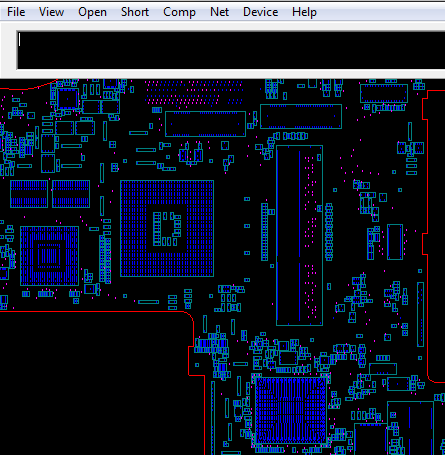Open the Short menu
The height and width of the screenshot is (455, 445).
pyautogui.click(x=135, y=12)
